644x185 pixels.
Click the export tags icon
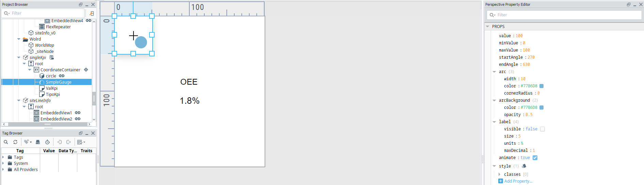click(68, 142)
